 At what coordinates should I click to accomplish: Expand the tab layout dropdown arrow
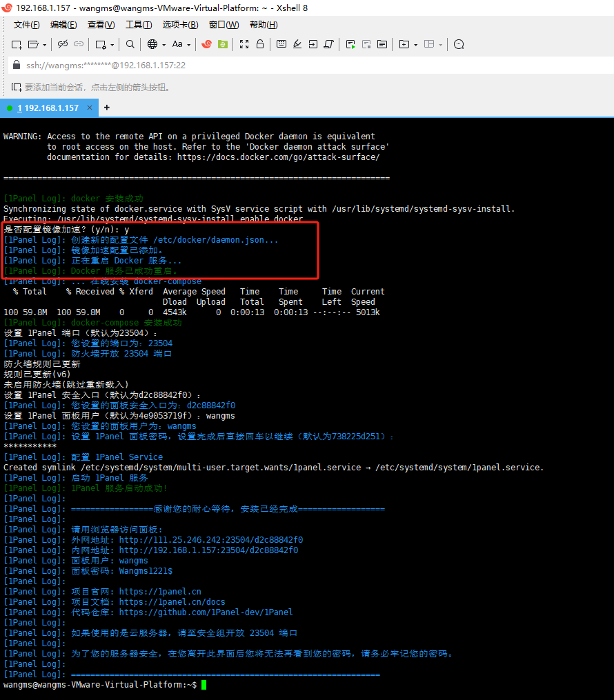[441, 45]
